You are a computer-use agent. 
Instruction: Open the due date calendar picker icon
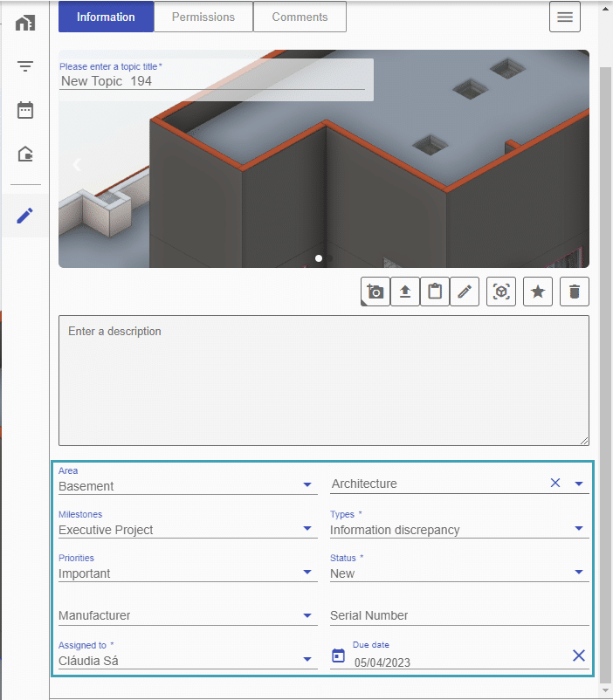pos(338,655)
